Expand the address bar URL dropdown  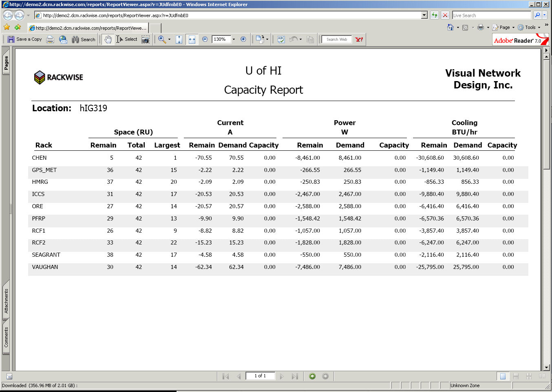click(424, 15)
